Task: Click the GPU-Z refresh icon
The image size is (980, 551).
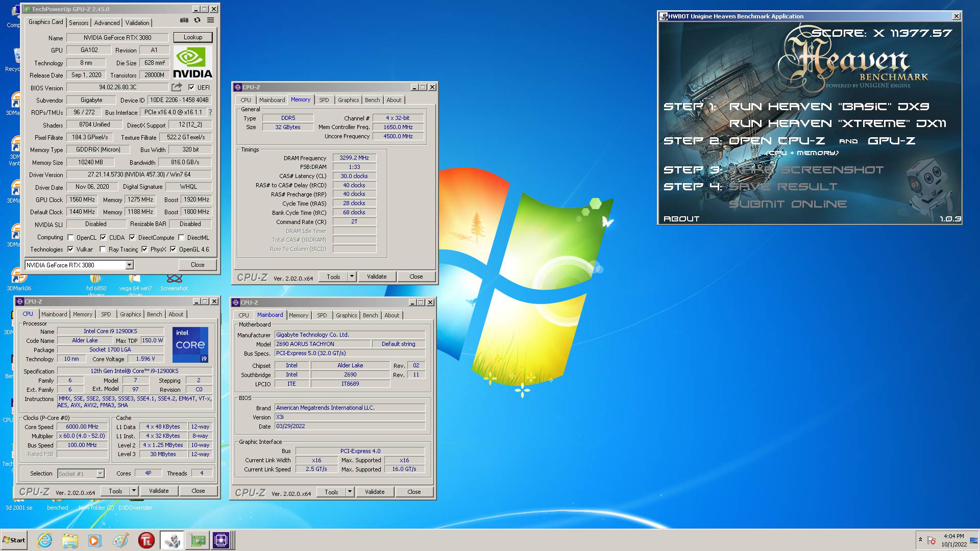Action: [197, 20]
